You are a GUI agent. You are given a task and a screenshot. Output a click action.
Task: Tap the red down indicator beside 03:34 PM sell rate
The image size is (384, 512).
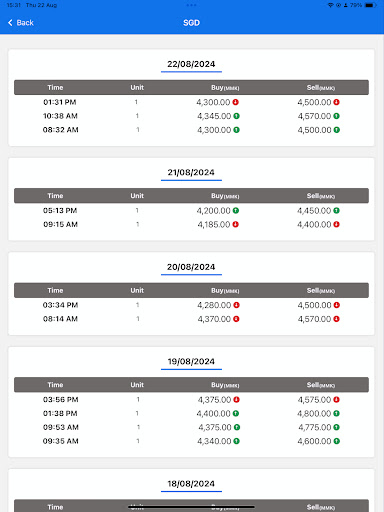[337, 305]
